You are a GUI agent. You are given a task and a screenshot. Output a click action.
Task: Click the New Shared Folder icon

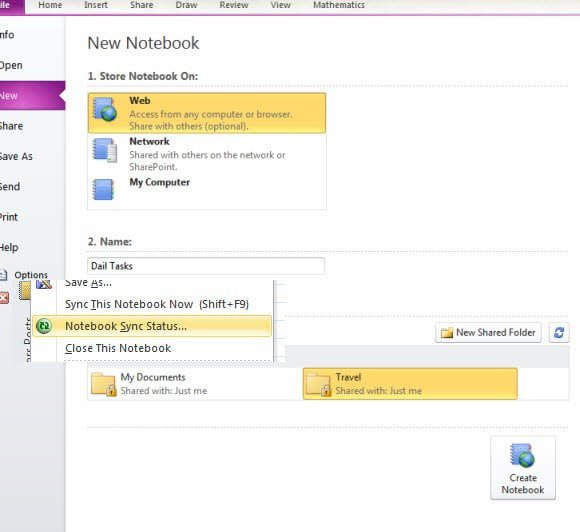pos(446,333)
